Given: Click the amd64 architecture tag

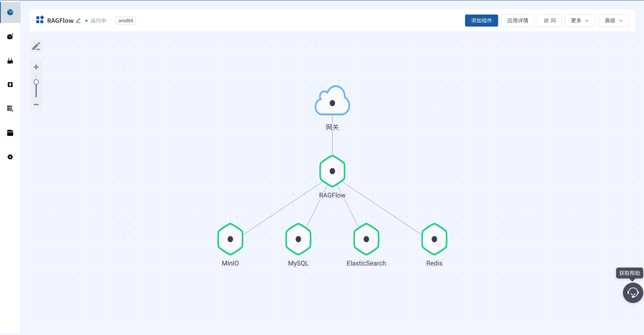Looking at the screenshot, I should [x=125, y=21].
